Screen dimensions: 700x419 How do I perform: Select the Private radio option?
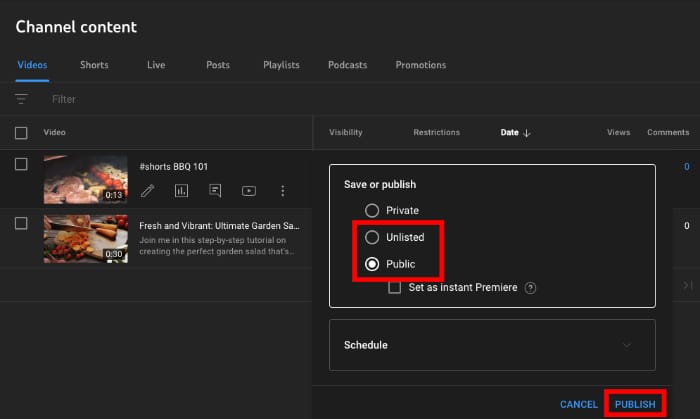pyautogui.click(x=372, y=211)
